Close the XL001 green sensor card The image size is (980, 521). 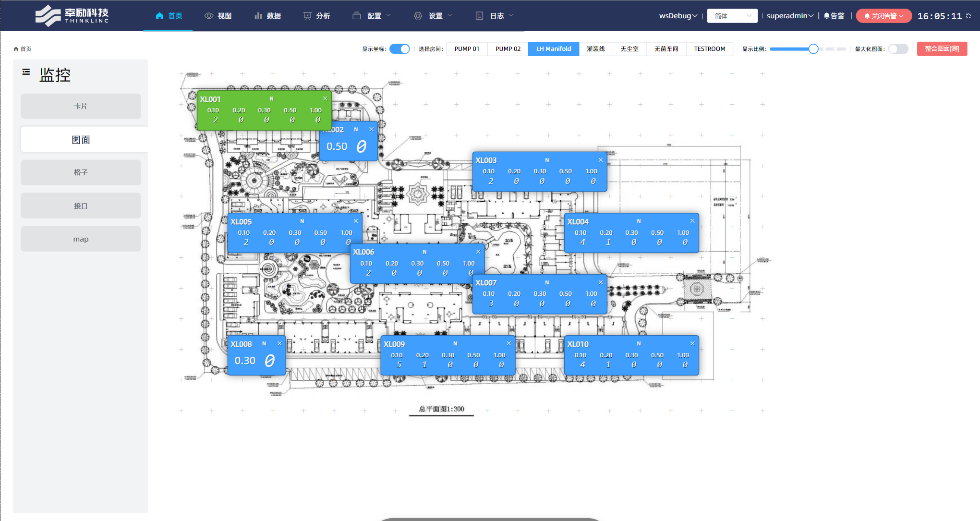325,98
